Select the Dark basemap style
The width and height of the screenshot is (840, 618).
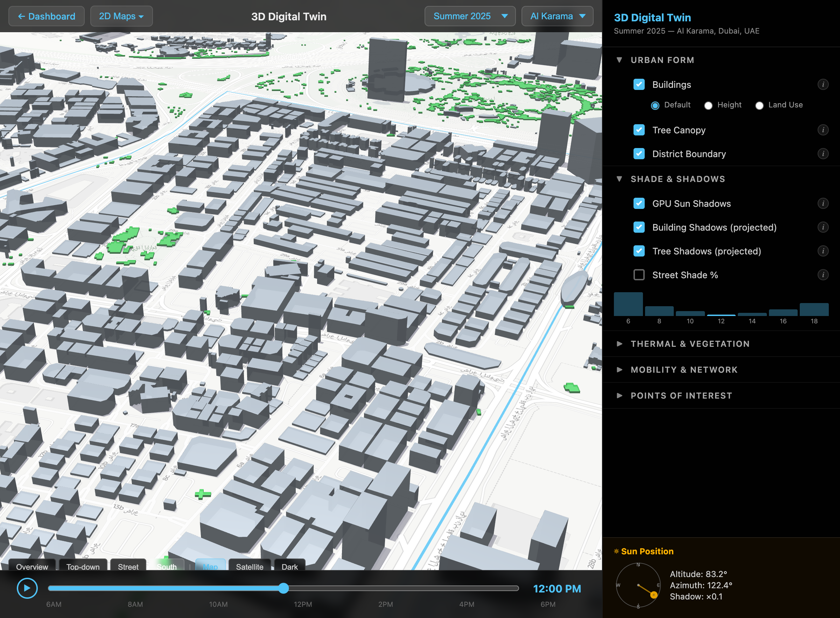[289, 565]
